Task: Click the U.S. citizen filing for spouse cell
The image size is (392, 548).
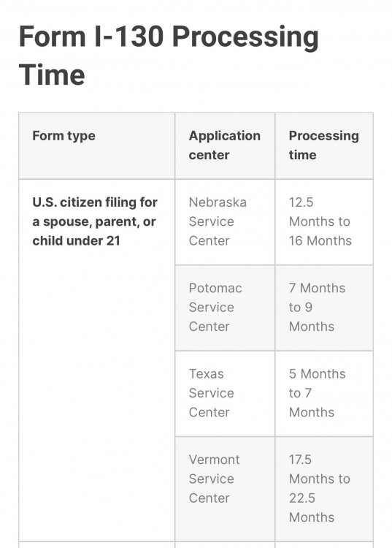Action: (x=96, y=360)
